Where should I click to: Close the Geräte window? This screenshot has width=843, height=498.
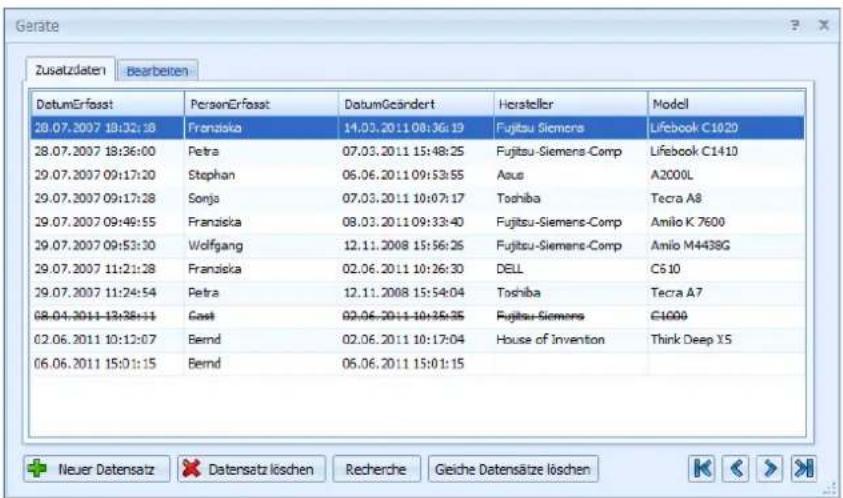coord(824,25)
